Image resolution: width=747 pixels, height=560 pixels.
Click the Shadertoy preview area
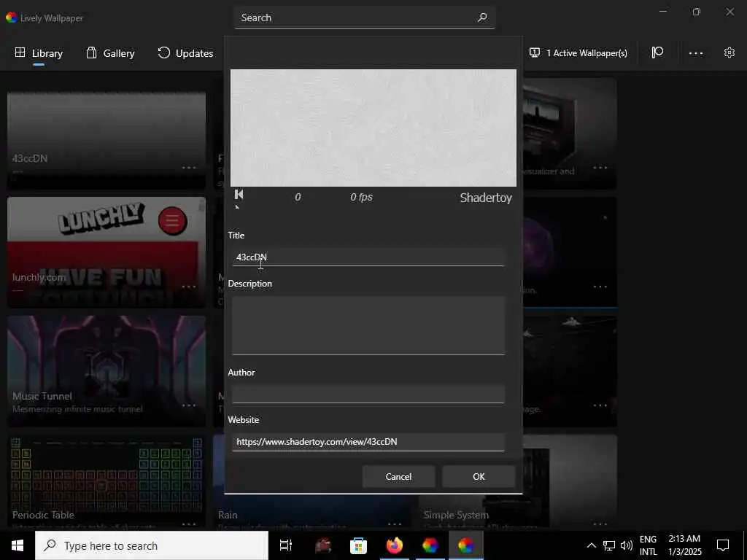tap(373, 128)
